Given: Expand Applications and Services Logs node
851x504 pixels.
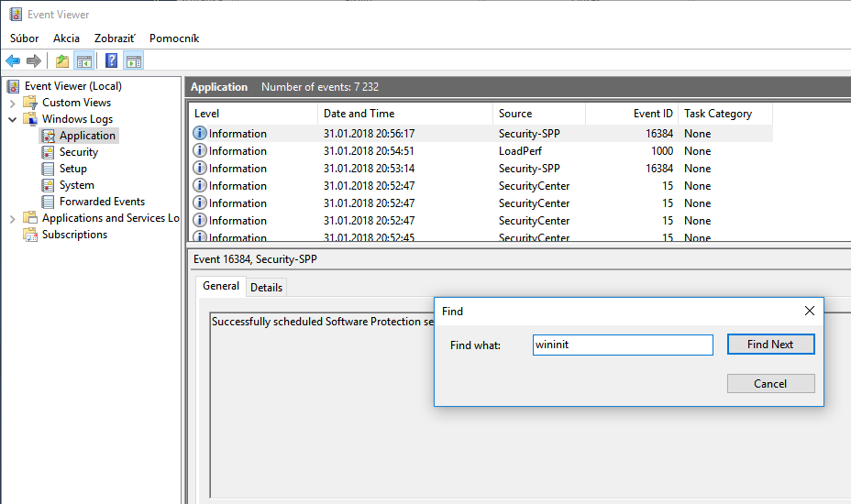Looking at the screenshot, I should click(x=13, y=218).
